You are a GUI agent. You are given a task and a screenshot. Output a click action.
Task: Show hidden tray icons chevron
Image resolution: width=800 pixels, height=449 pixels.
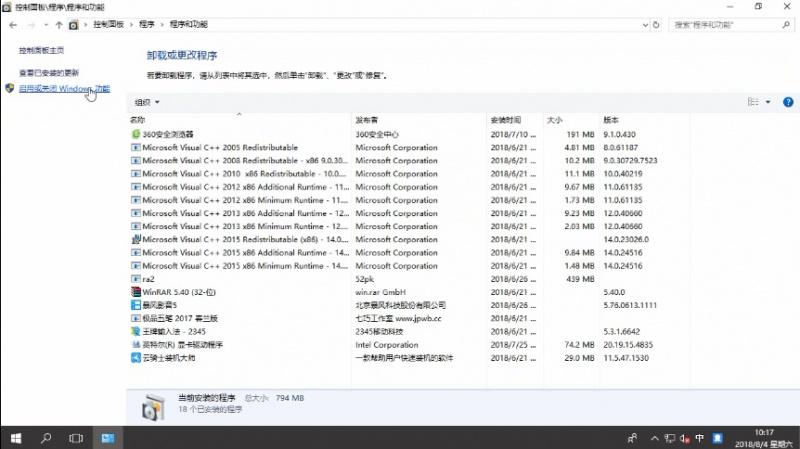tap(655, 438)
